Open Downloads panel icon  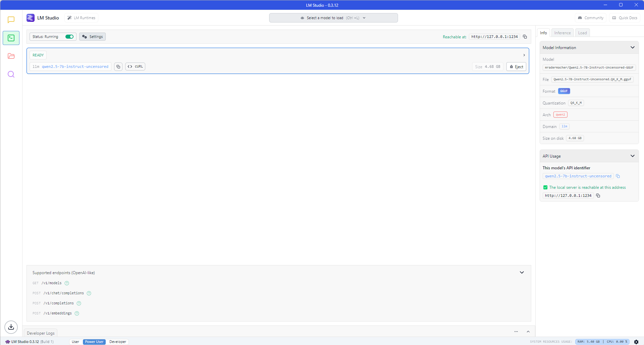click(x=11, y=327)
